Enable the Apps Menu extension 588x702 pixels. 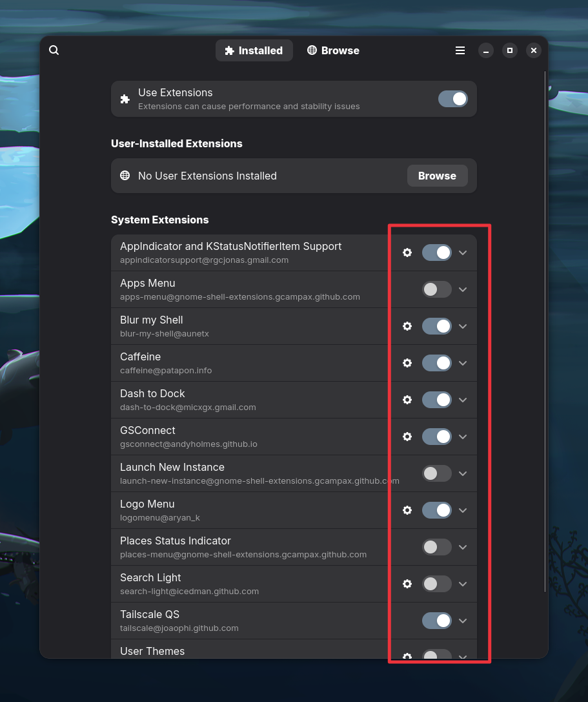click(436, 289)
